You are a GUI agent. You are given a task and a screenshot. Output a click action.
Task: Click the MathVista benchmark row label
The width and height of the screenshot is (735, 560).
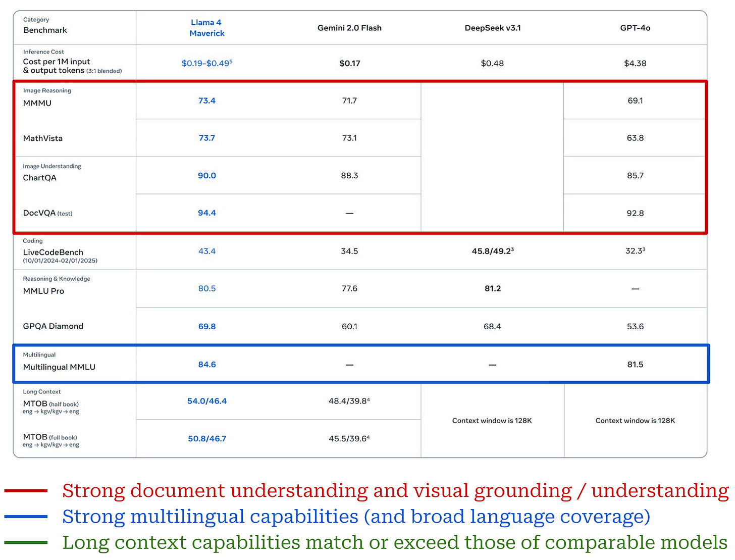43,138
